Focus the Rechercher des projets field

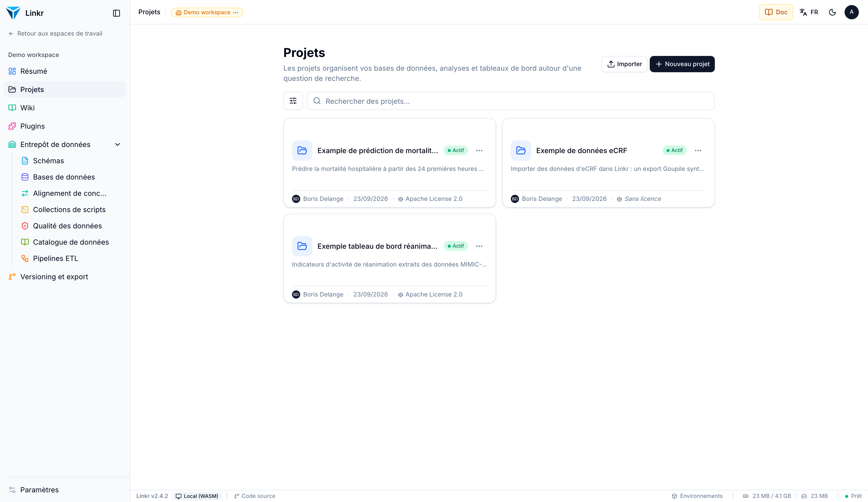coord(511,101)
